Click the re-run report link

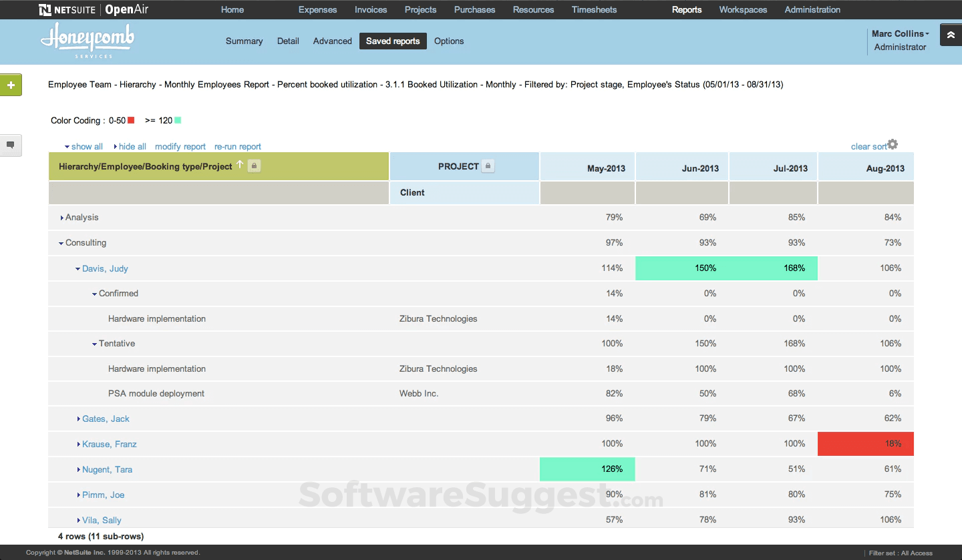238,146
